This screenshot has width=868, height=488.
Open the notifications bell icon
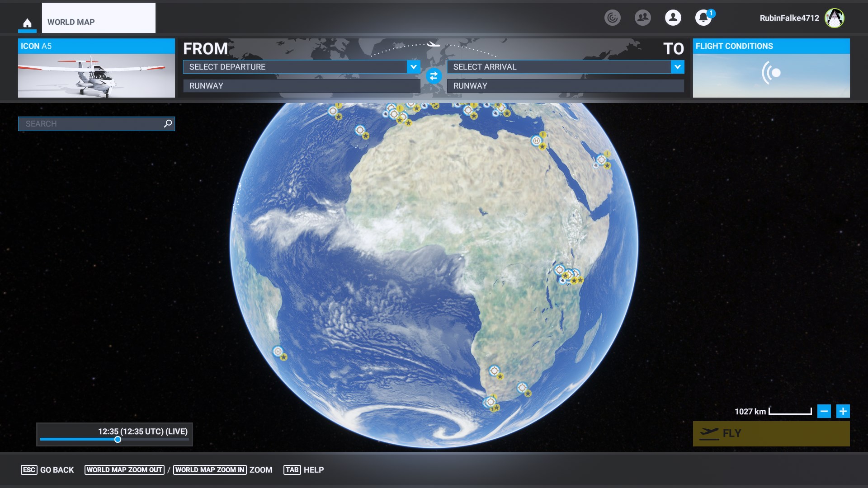[703, 18]
